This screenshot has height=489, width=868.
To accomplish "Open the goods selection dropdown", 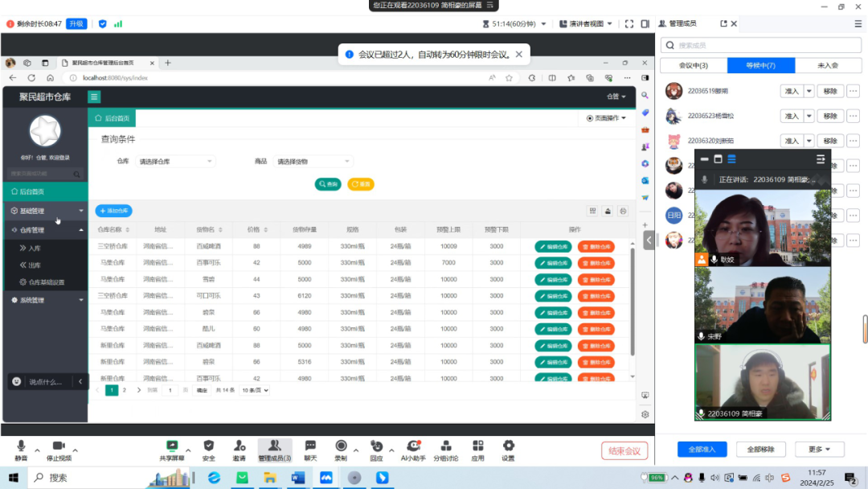I will click(313, 162).
